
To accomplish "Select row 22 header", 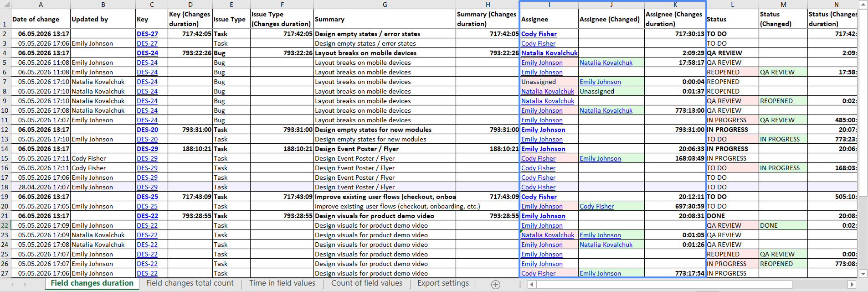I will (5, 225).
